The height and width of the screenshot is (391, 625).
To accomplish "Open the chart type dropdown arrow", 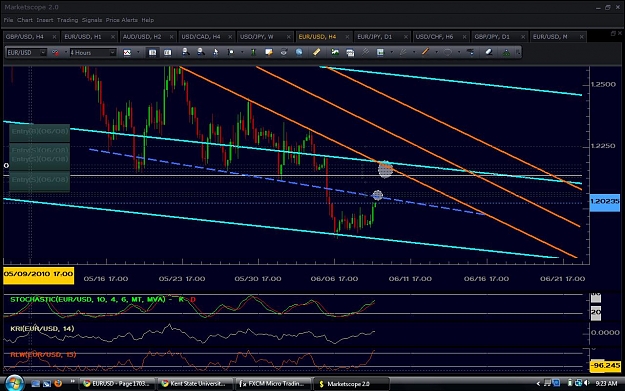I will pos(138,53).
